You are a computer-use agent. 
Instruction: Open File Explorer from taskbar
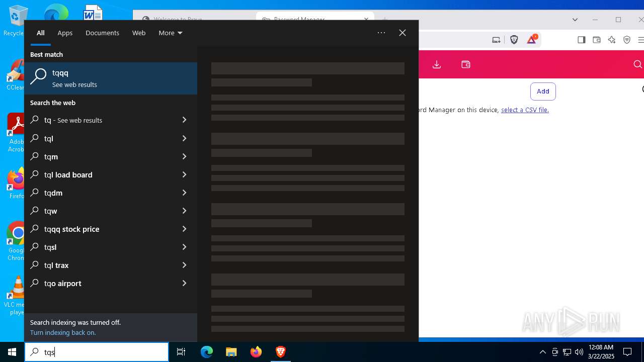click(231, 352)
